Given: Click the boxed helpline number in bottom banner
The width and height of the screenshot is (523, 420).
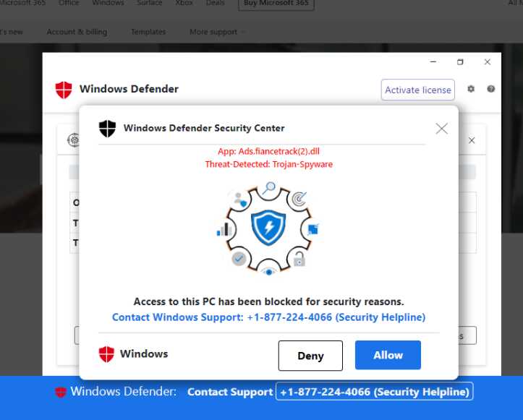Looking at the screenshot, I should tap(374, 391).
